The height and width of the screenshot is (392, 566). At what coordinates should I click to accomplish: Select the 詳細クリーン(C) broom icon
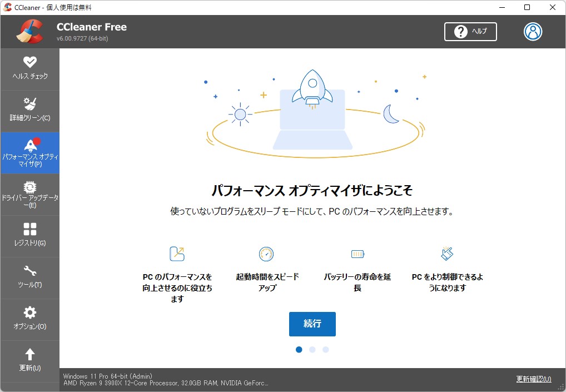(x=30, y=103)
